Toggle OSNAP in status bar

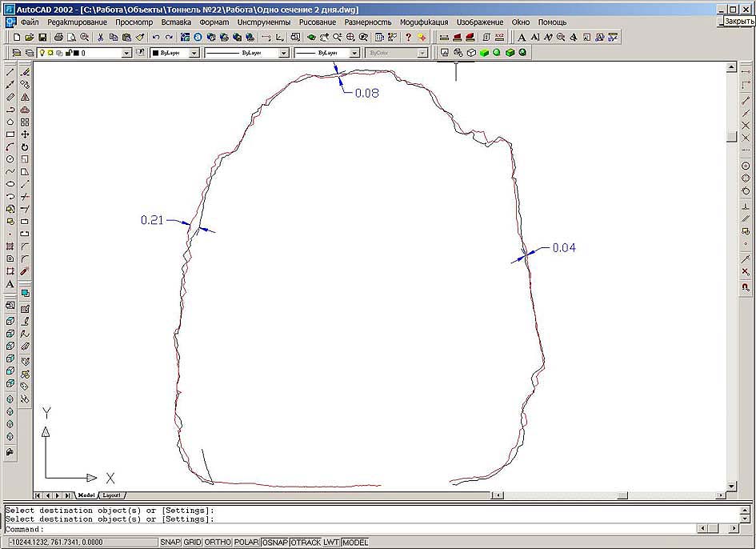pyautogui.click(x=275, y=543)
